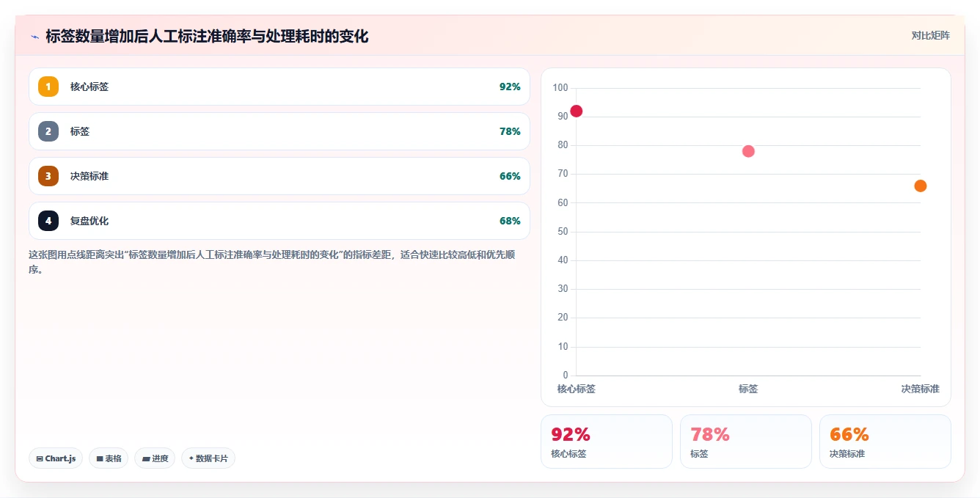The width and height of the screenshot is (980, 498).
Task: Click the 68% value for 复盘优化
Action: click(510, 221)
